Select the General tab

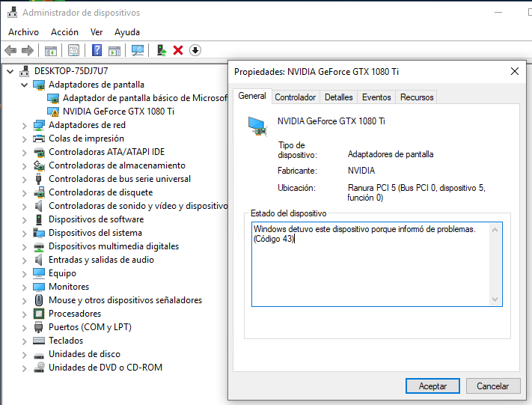coord(252,96)
